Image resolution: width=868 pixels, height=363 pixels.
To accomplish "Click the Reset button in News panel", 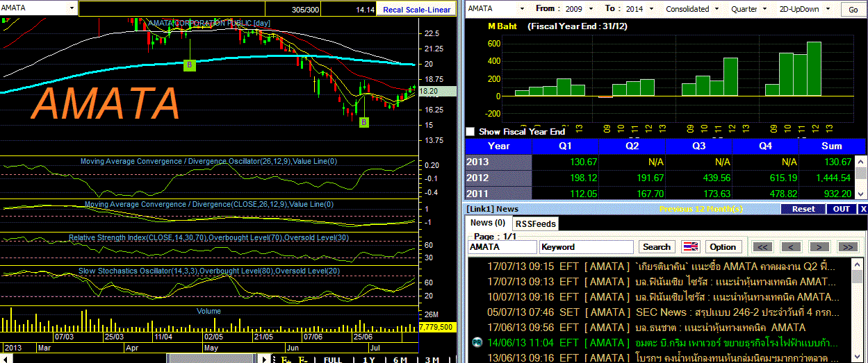I will [803, 209].
